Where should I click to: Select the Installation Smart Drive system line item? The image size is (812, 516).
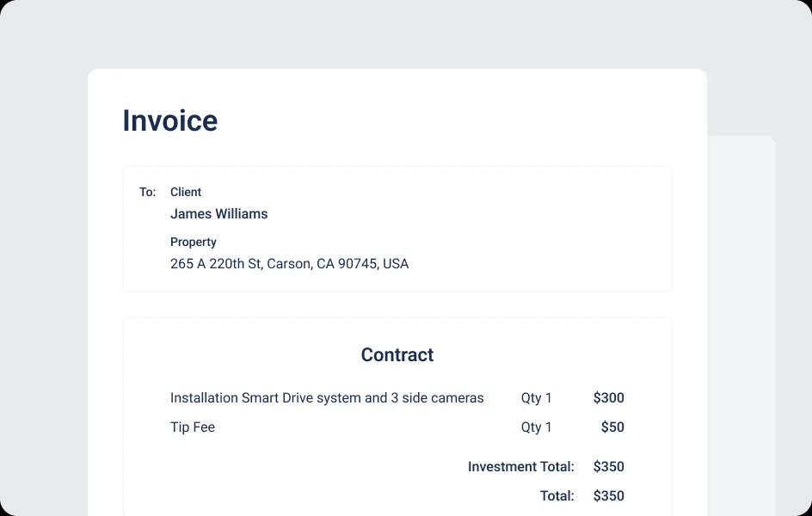327,398
